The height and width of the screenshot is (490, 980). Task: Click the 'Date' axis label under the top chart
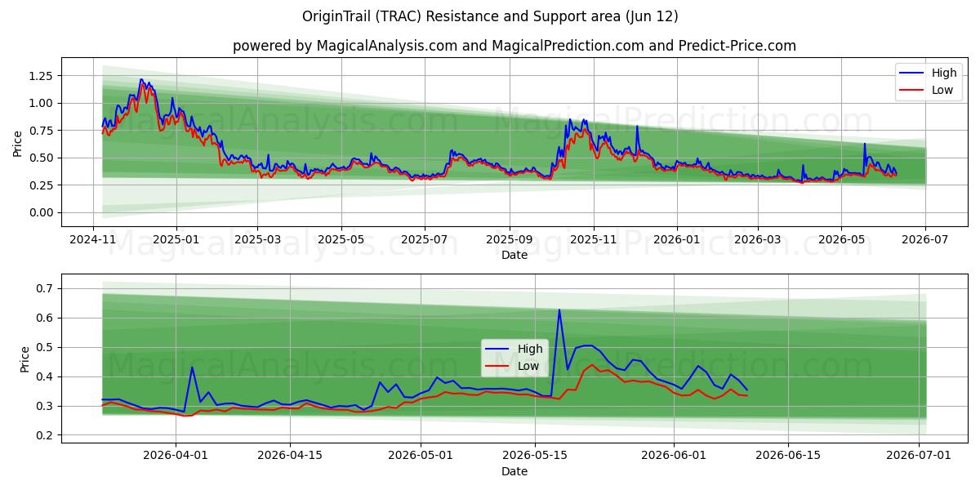(514, 256)
